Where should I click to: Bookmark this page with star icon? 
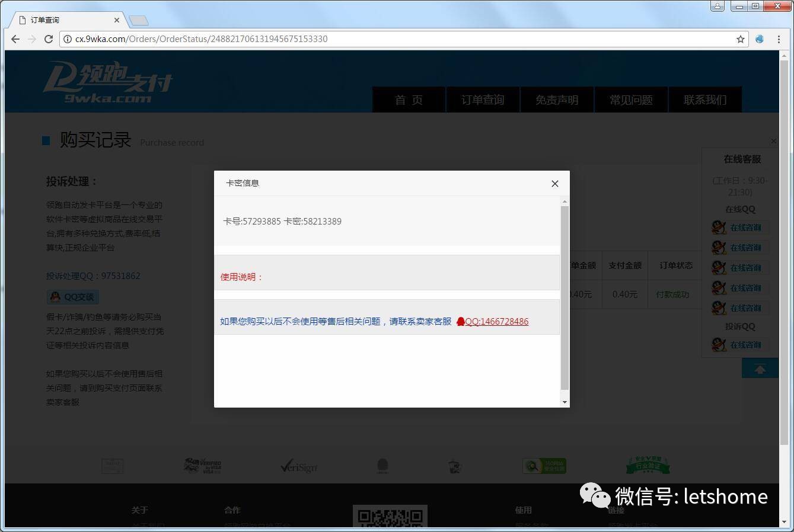coord(741,39)
